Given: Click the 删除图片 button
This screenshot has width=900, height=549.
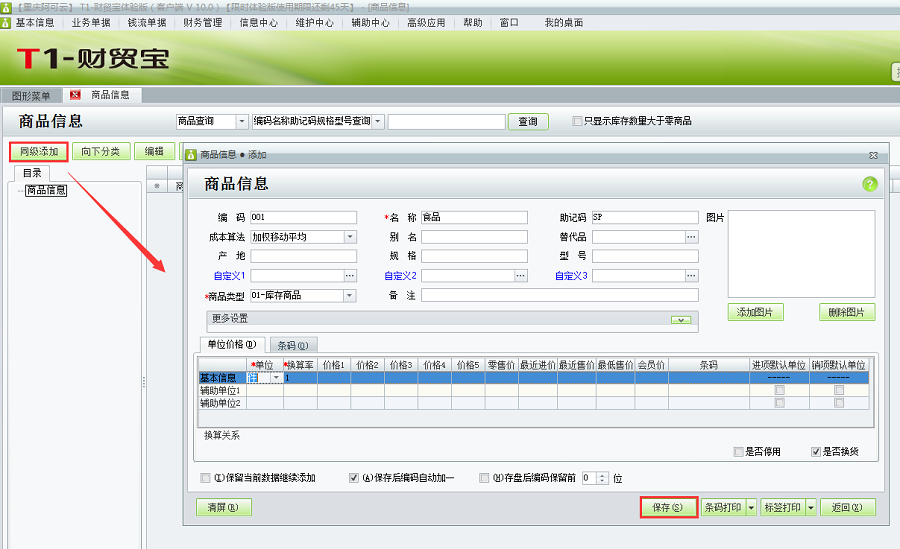Looking at the screenshot, I should tap(847, 312).
